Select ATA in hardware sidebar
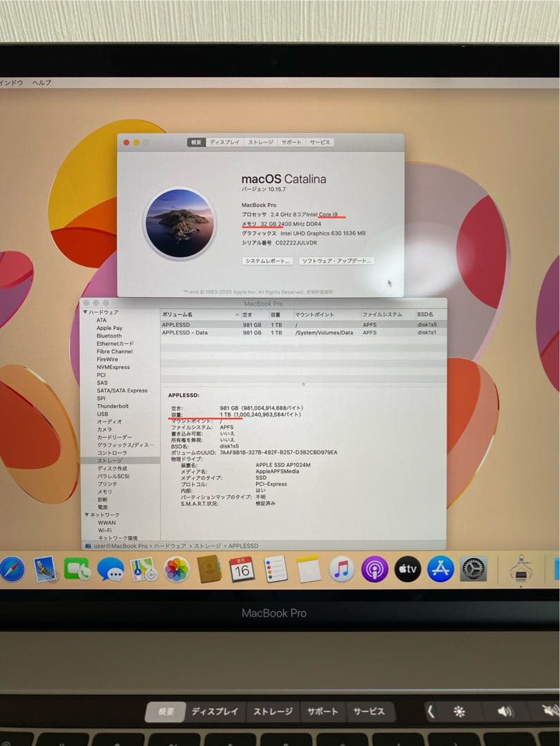Image resolution: width=560 pixels, height=746 pixels. (x=102, y=321)
